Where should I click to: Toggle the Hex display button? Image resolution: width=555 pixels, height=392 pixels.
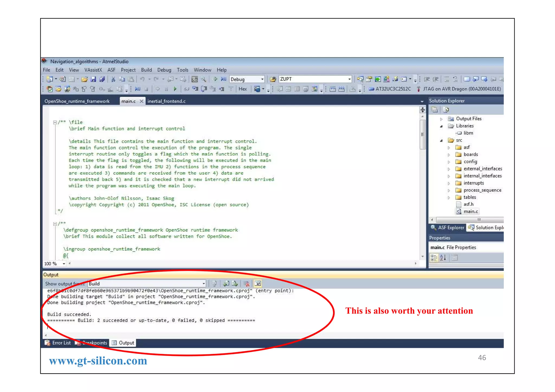243,89
